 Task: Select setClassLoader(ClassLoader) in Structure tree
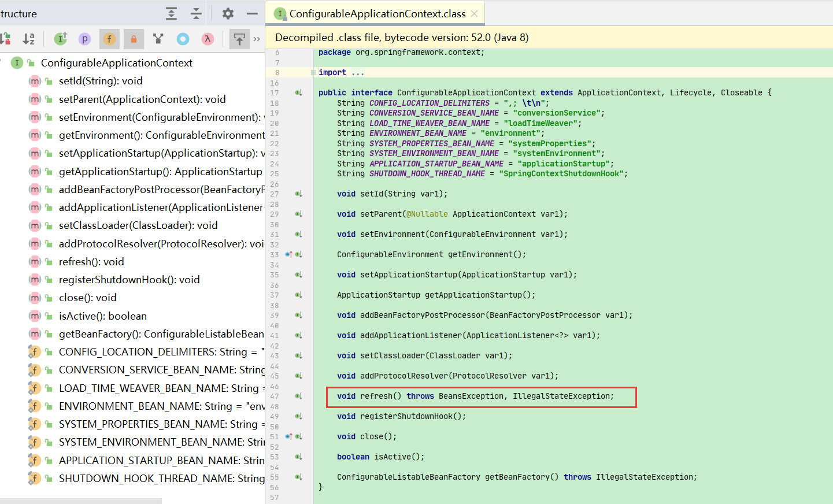point(138,225)
